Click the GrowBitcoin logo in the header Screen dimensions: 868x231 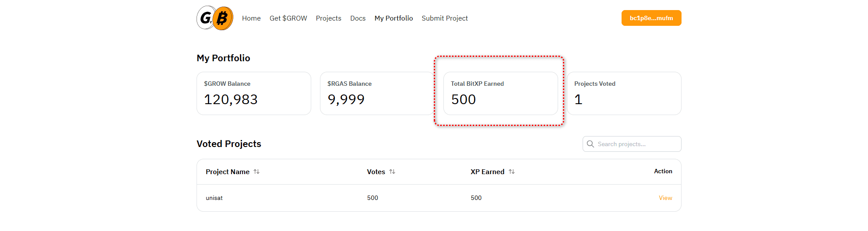tap(215, 18)
